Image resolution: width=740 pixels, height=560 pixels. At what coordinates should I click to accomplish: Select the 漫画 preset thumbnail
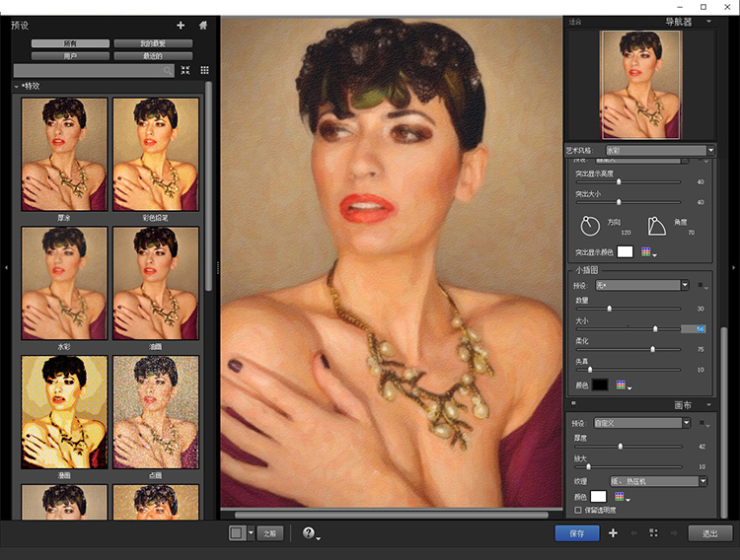(x=64, y=412)
